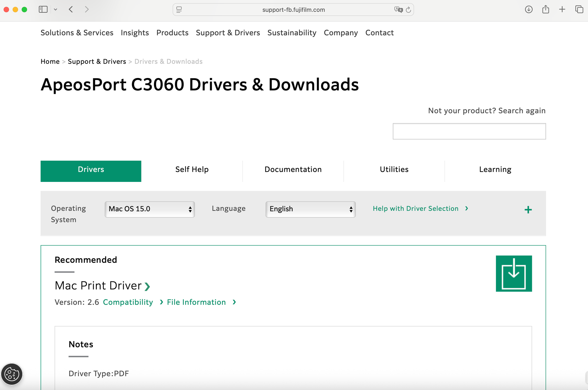
Task: Open the Products menu item
Action: pos(172,33)
